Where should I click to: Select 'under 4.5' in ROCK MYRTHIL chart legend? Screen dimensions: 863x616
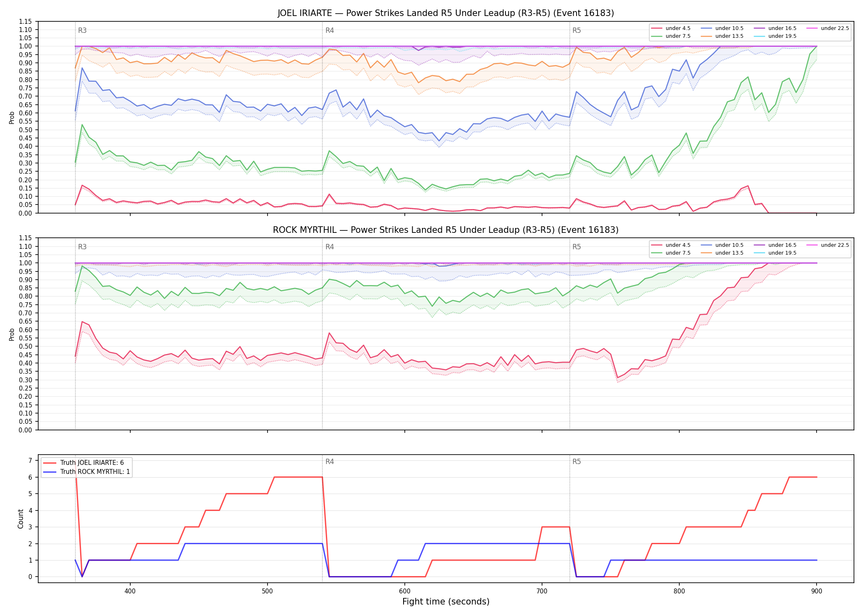point(671,245)
